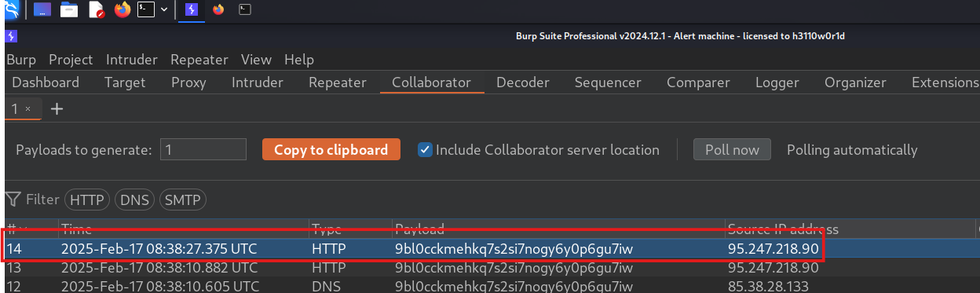Open the Kali dragon applications menu

(10, 9)
